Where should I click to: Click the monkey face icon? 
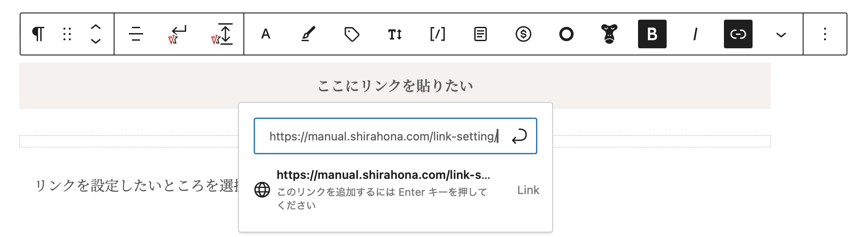(609, 34)
